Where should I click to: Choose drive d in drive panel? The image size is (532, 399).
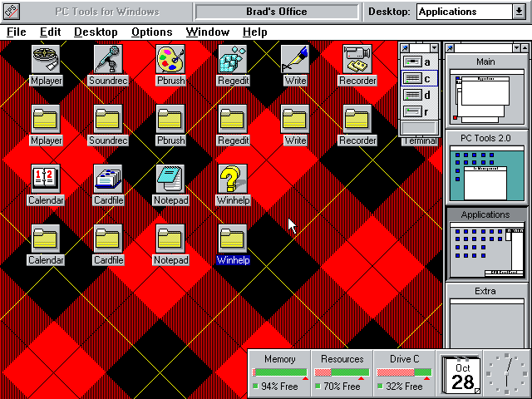[419, 95]
